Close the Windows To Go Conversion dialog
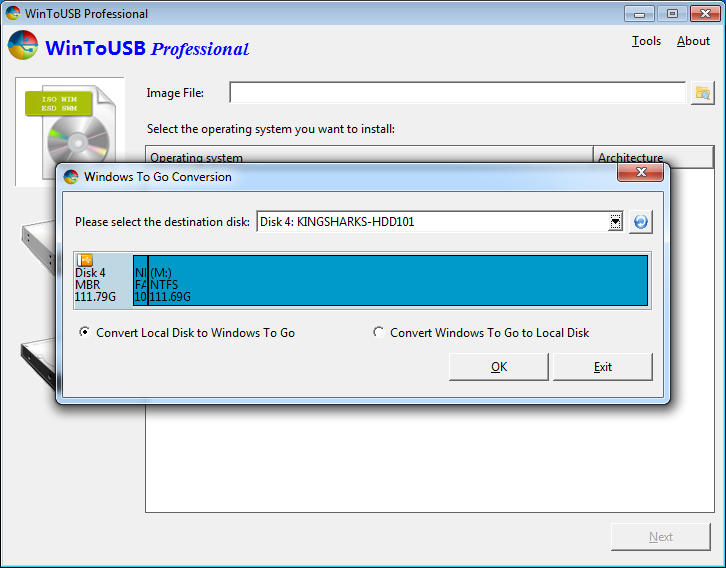The height and width of the screenshot is (568, 726). click(641, 173)
